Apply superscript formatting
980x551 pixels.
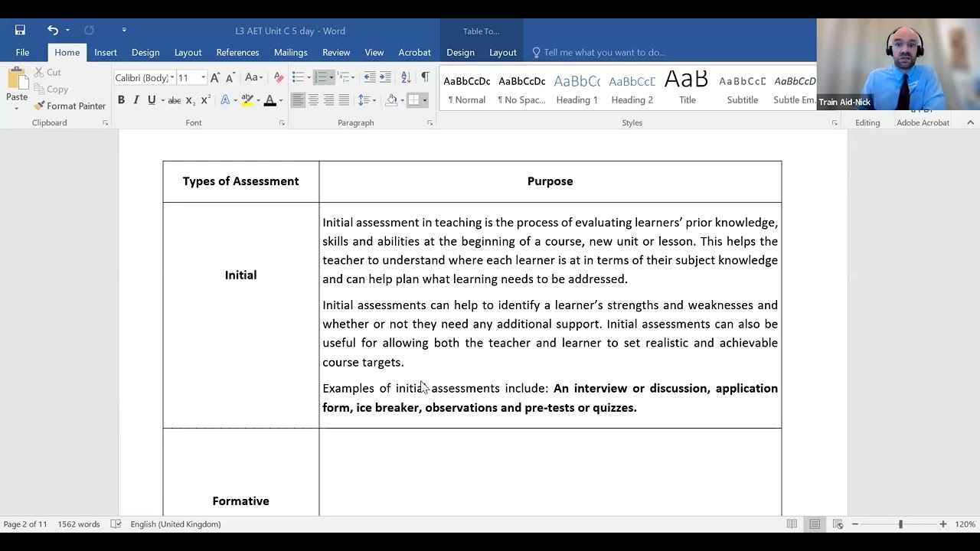pyautogui.click(x=205, y=100)
